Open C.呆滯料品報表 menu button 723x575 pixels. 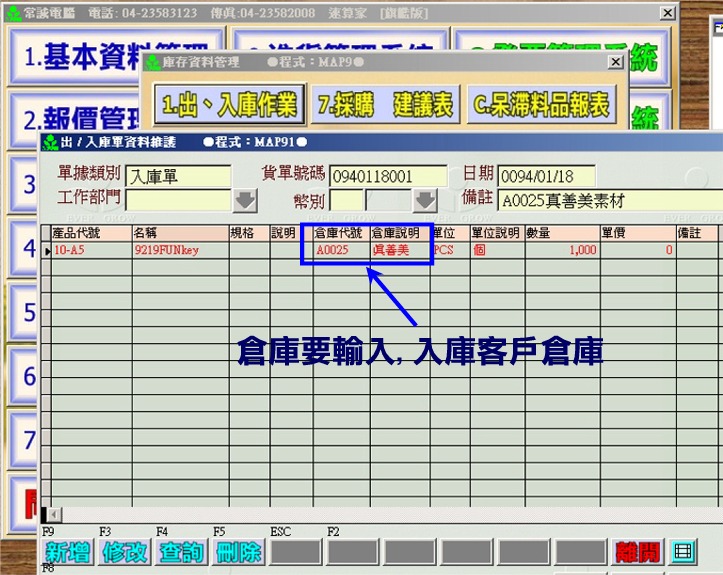click(x=540, y=104)
